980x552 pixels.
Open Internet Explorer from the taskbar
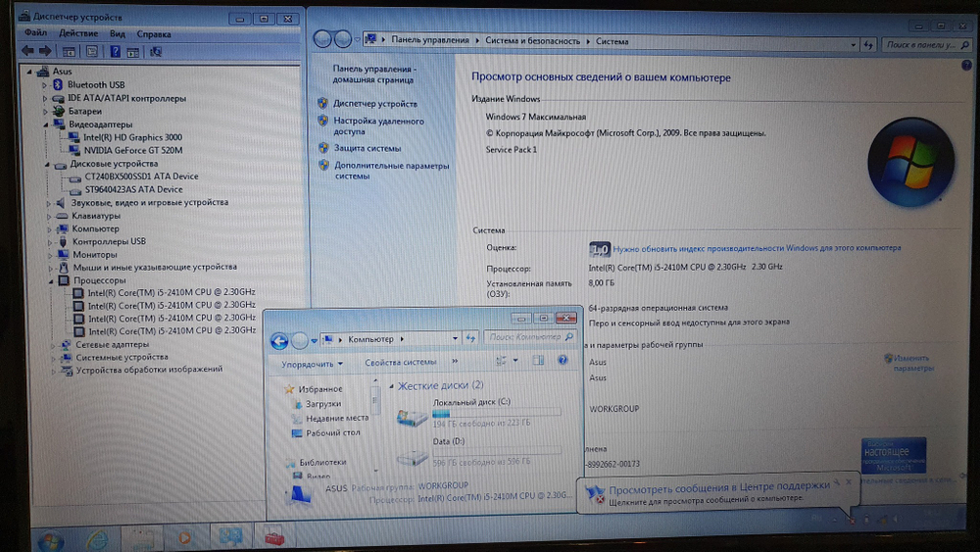(x=97, y=540)
